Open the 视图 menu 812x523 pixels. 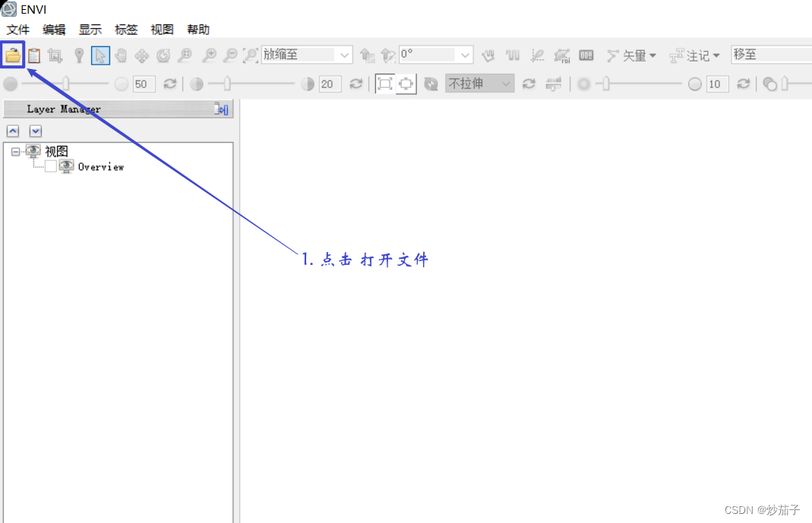pos(162,30)
